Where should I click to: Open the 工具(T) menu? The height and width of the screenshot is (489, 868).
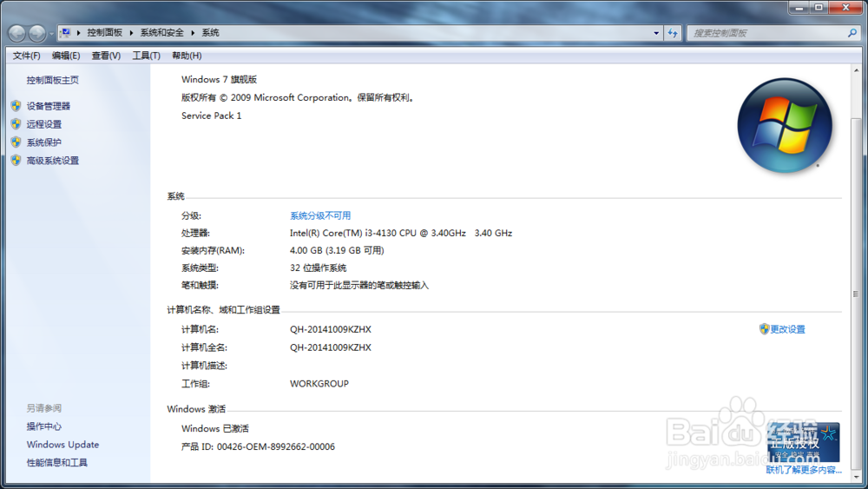[x=146, y=56]
